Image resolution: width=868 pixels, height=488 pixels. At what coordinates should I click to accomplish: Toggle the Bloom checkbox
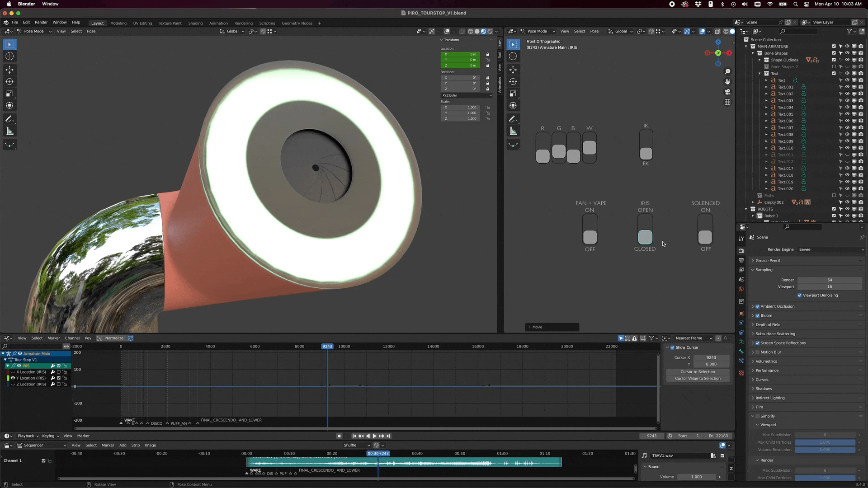click(758, 316)
